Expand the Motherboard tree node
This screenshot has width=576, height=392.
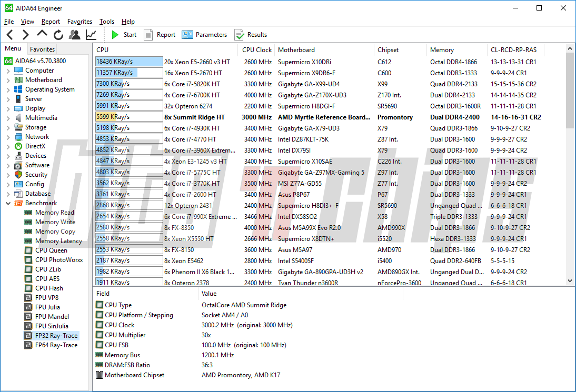point(8,80)
